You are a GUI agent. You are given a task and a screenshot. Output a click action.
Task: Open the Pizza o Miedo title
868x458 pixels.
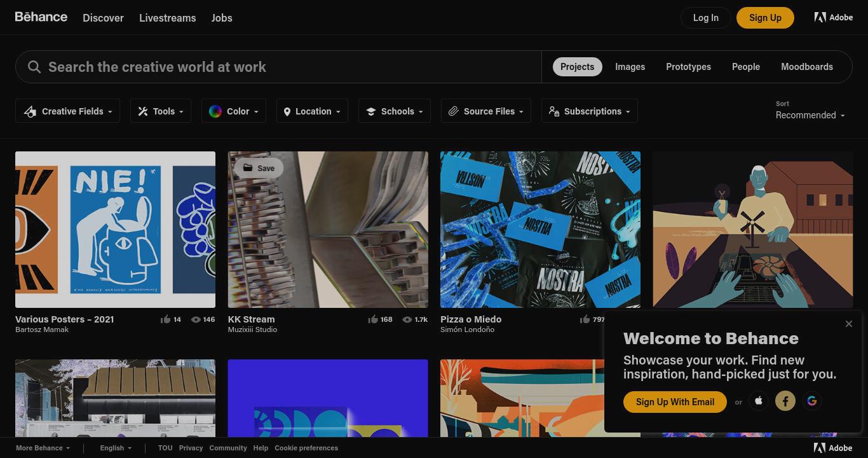click(x=471, y=319)
